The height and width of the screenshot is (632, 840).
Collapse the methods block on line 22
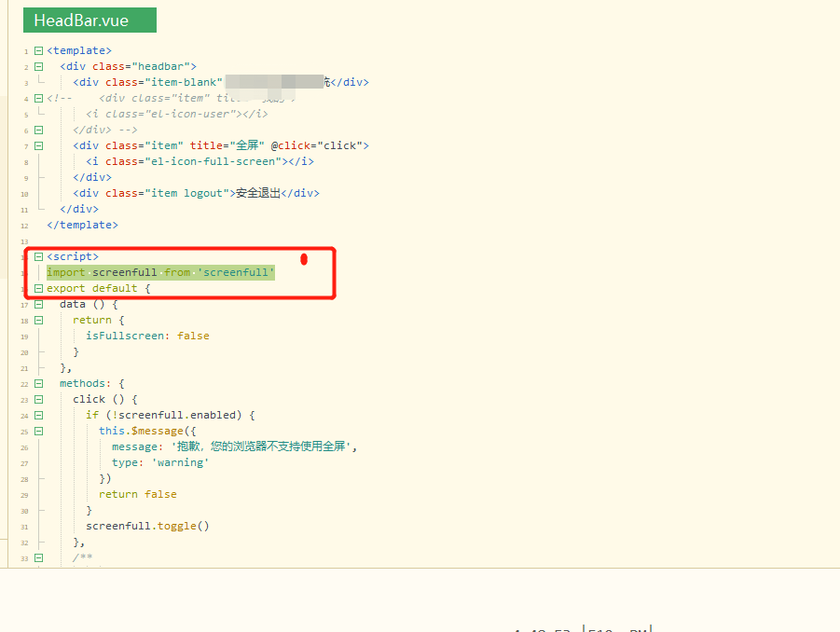tap(37, 383)
